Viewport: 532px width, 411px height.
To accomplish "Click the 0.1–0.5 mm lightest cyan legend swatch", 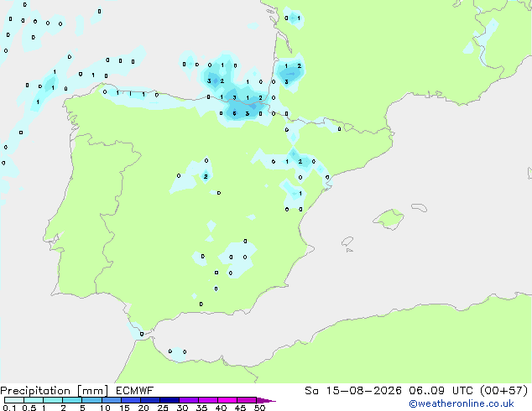I will click(x=14, y=400).
